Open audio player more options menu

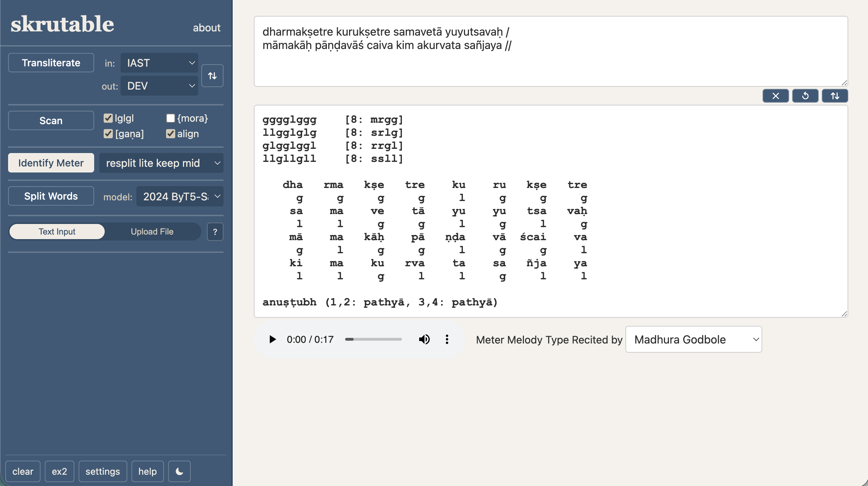[x=447, y=339]
